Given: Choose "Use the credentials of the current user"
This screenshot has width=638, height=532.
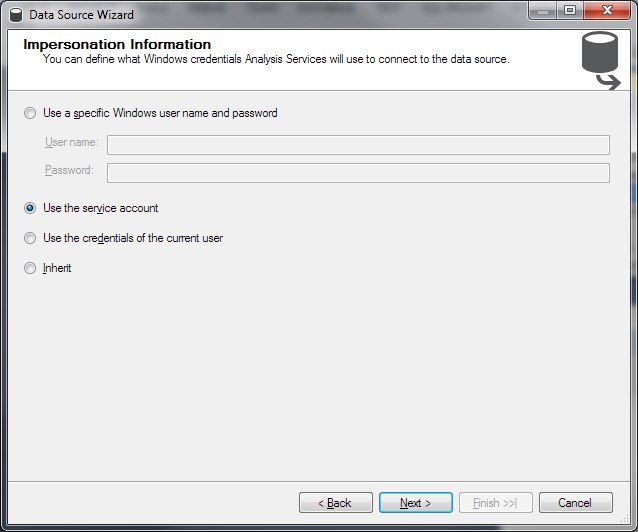Looking at the screenshot, I should (x=30, y=238).
